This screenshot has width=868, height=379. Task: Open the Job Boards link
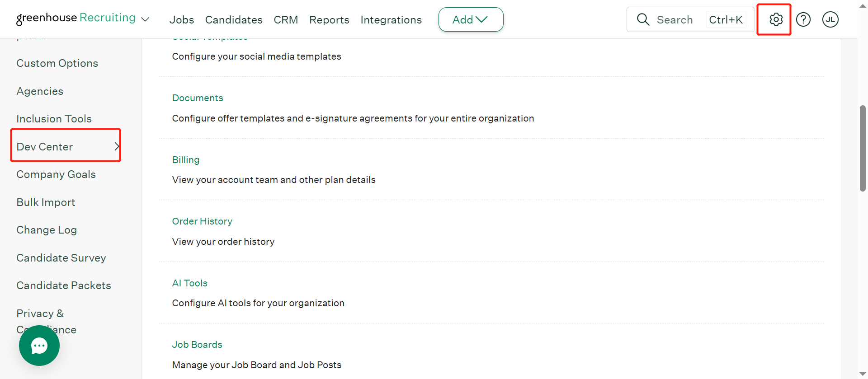click(197, 345)
